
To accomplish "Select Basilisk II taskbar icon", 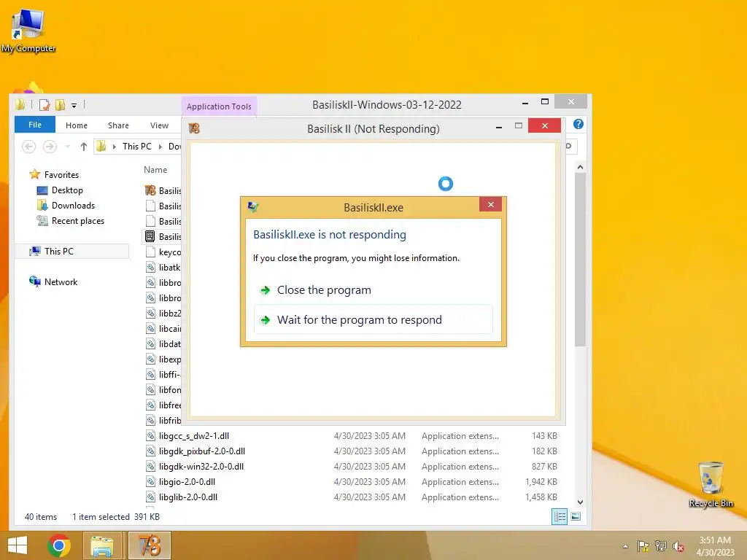I will (150, 545).
